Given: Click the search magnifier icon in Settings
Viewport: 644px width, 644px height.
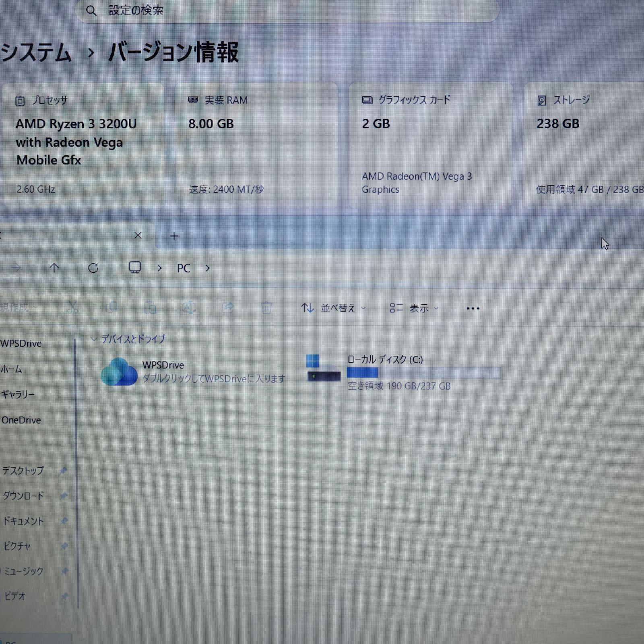Looking at the screenshot, I should pos(91,11).
